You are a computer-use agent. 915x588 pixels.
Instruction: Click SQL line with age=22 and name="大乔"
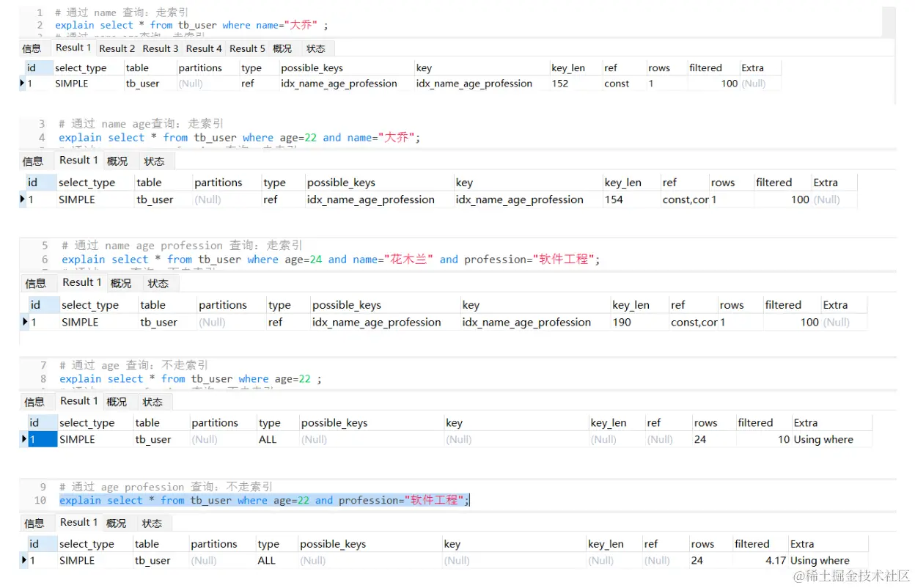[240, 137]
